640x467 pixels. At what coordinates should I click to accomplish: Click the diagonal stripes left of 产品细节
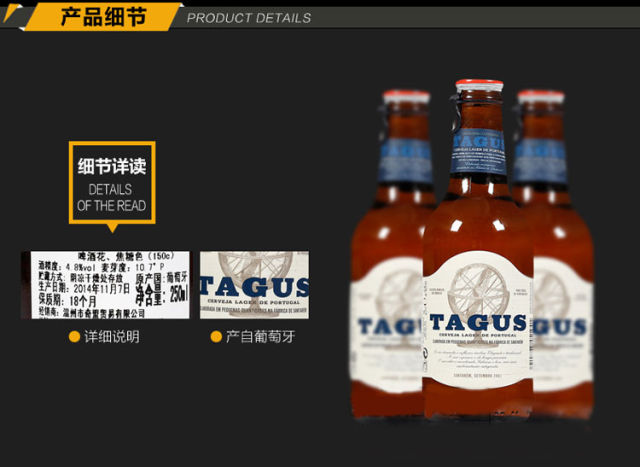click(30, 16)
